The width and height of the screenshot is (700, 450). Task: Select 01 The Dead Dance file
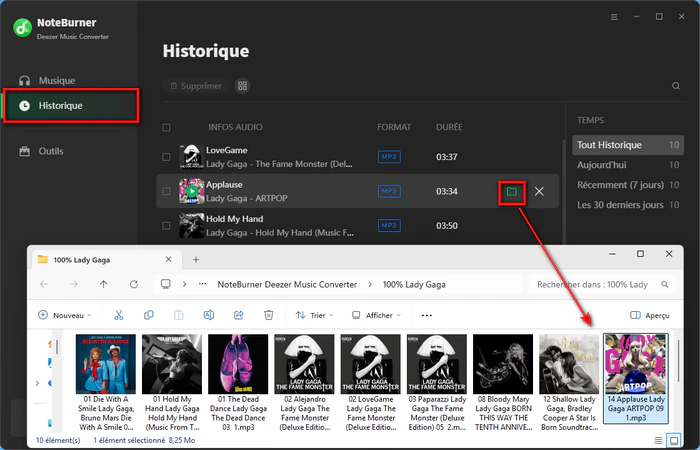pos(238,382)
